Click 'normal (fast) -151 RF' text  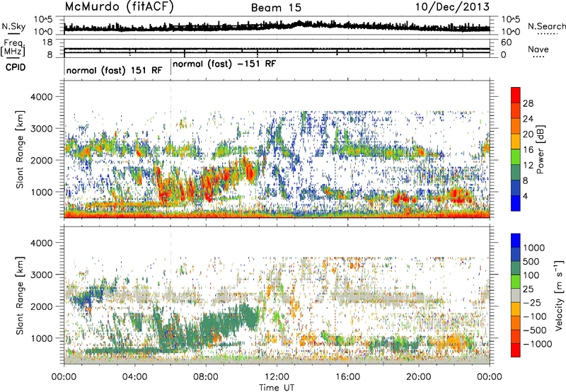[224, 64]
